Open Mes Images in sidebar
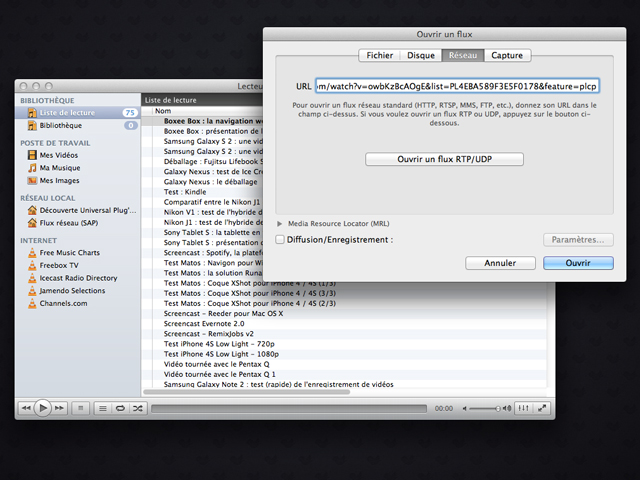The width and height of the screenshot is (640, 480). coord(53,180)
